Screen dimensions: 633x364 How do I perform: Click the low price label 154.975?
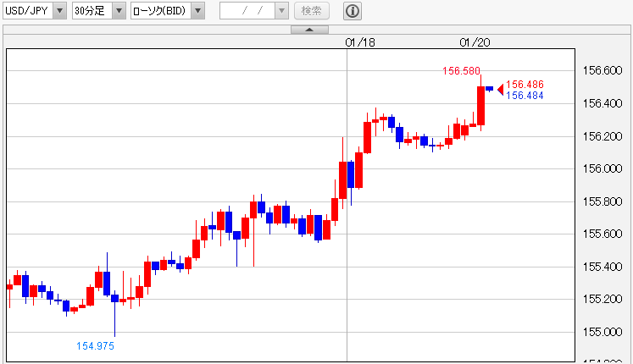click(x=95, y=346)
